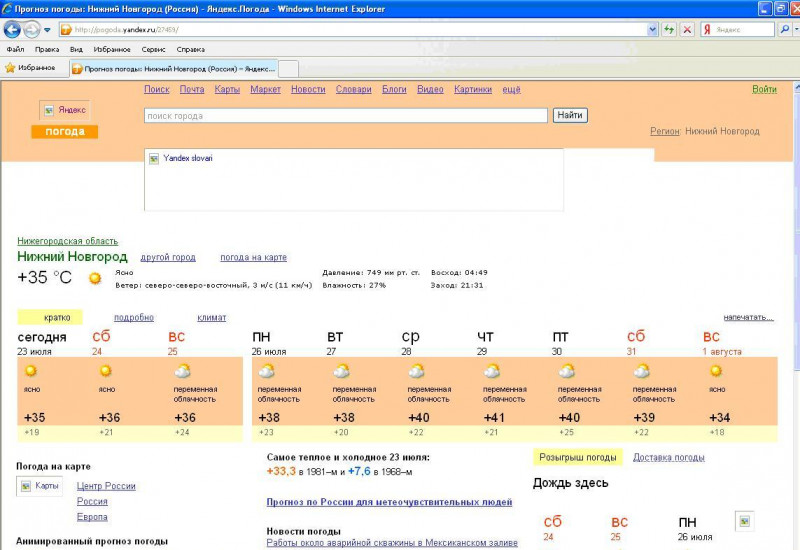Select the Розыгрыш погоды tab
800x550 pixels.
click(x=578, y=457)
